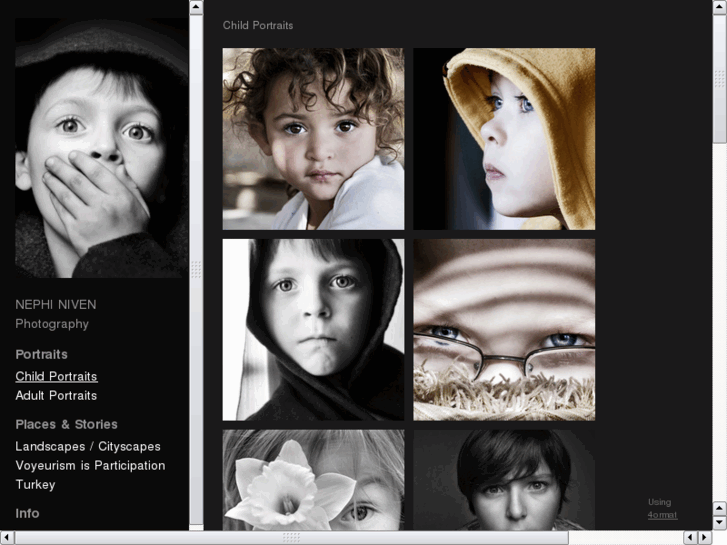Go to Landscapes / Cityscapes gallery
The width and height of the screenshot is (727, 545).
(x=88, y=446)
